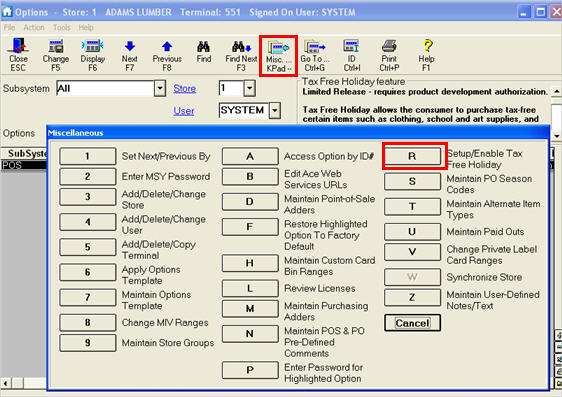
Task: Click the Previous F8 up arrow icon
Action: pyautogui.click(x=167, y=55)
